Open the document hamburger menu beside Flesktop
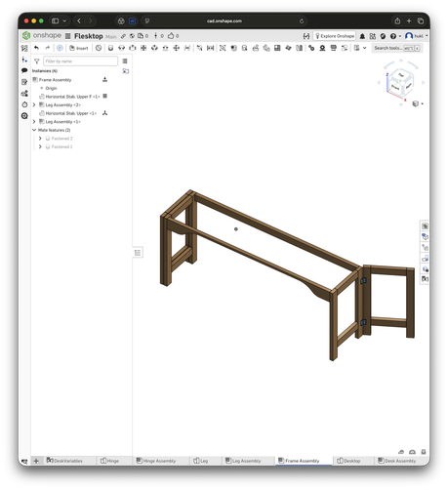448x490 pixels. (x=67, y=36)
